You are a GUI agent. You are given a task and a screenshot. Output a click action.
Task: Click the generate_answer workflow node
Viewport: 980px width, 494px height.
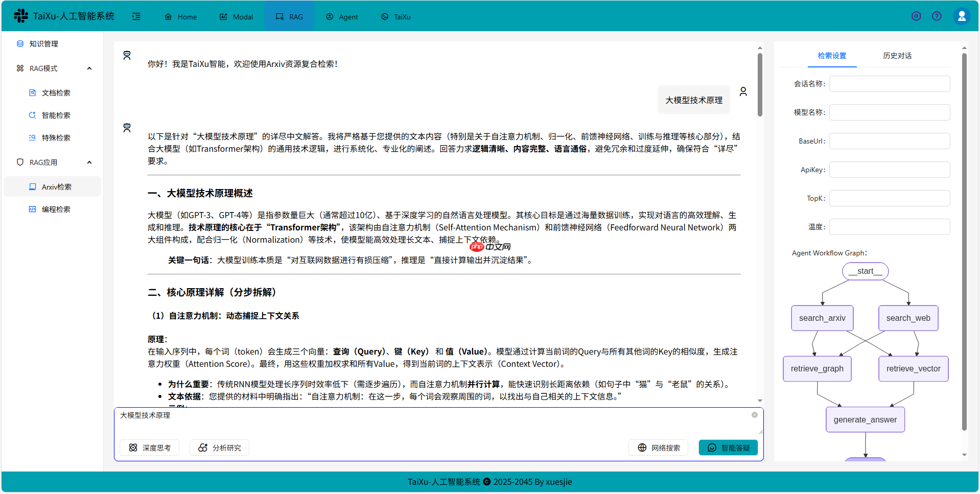tap(865, 419)
